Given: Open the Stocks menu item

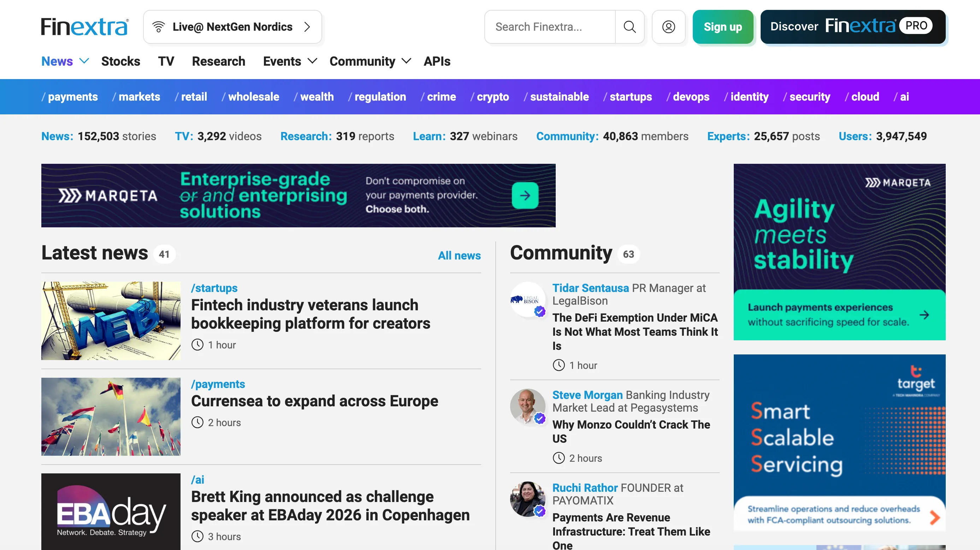Looking at the screenshot, I should tap(120, 61).
